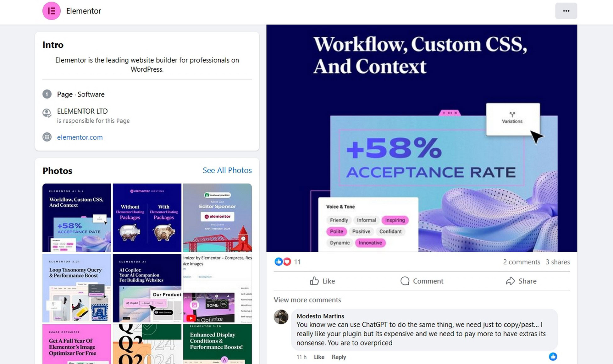The width and height of the screenshot is (613, 364).
Task: Click the Elementor page name menu item
Action: click(x=84, y=11)
